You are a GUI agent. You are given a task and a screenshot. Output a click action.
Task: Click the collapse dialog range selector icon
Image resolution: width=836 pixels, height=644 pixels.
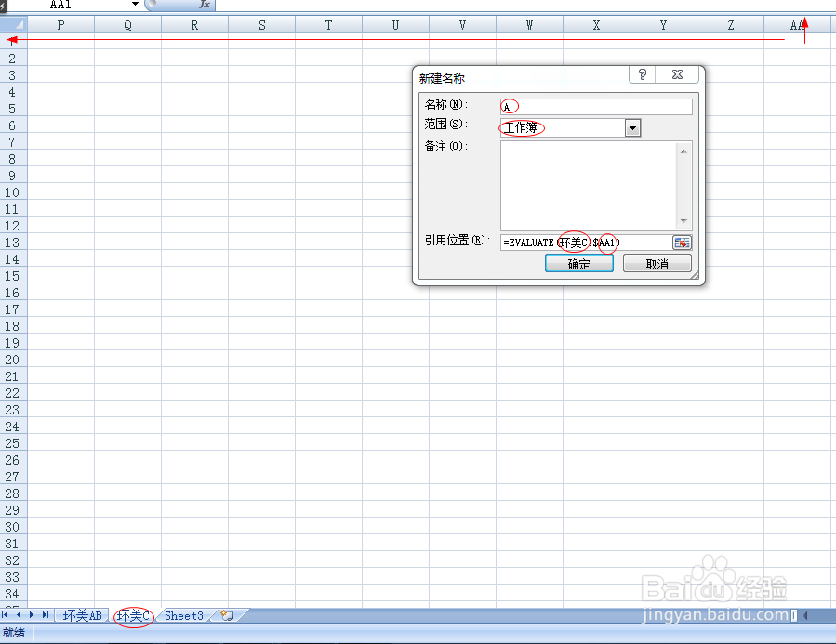point(682,243)
